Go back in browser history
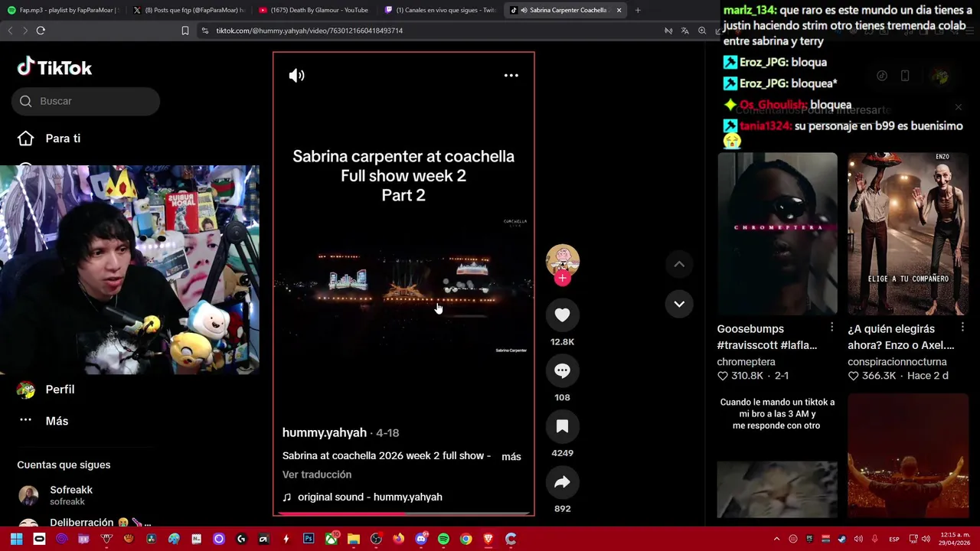Image resolution: width=980 pixels, height=551 pixels. click(x=10, y=31)
